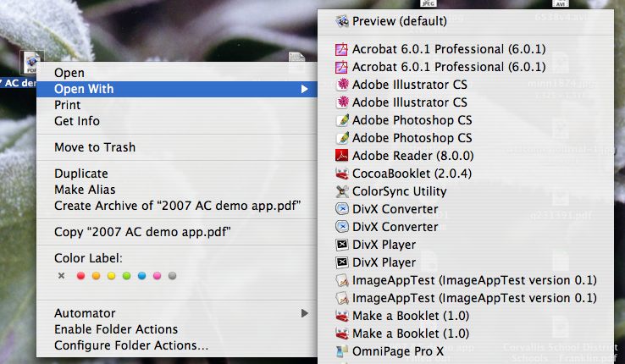
Task: Select the first Adobe Illustrator CS entry
Action: click(x=466, y=85)
